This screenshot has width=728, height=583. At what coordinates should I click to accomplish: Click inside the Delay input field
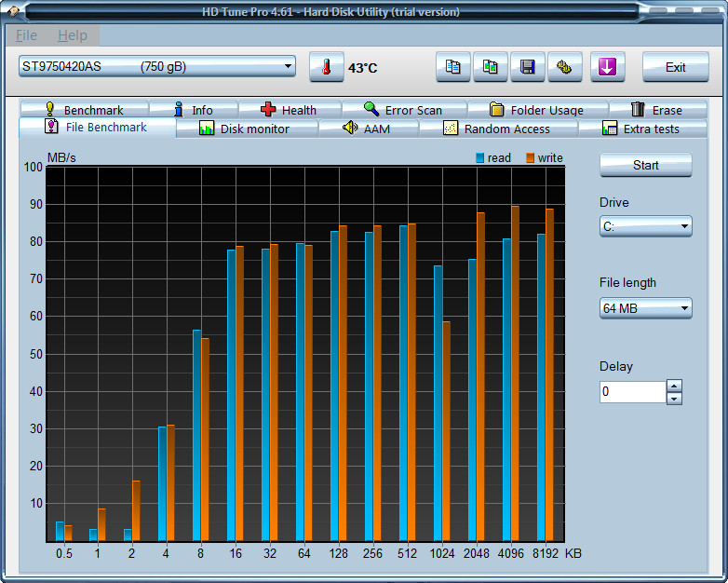[631, 392]
